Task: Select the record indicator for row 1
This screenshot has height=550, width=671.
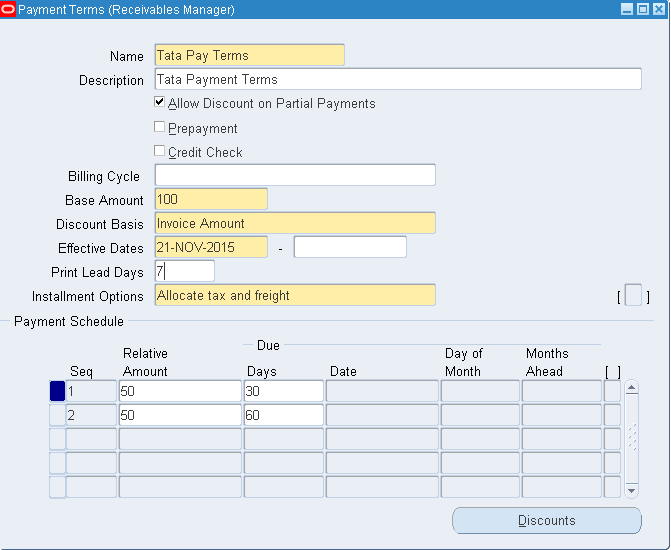Action: tap(57, 391)
